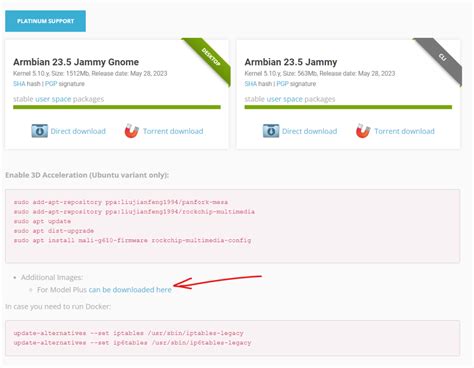
Task: Open Direct download link for Jammy Gnome
Action: click(x=78, y=131)
